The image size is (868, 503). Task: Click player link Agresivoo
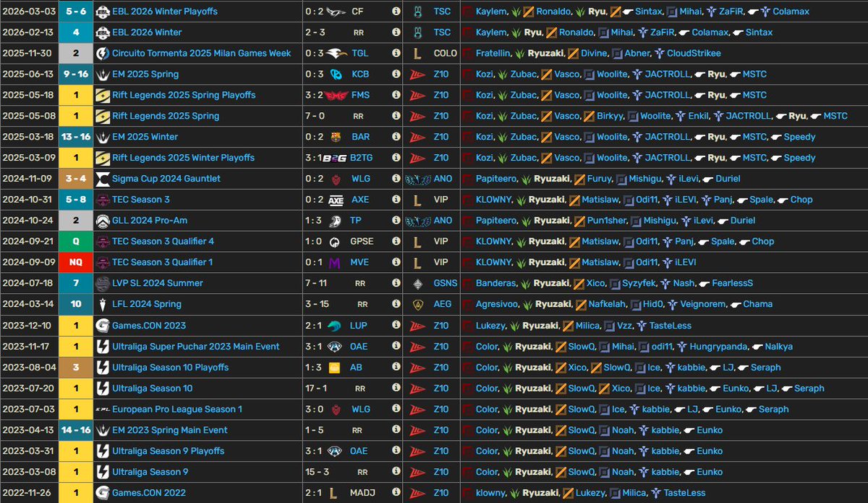click(498, 305)
